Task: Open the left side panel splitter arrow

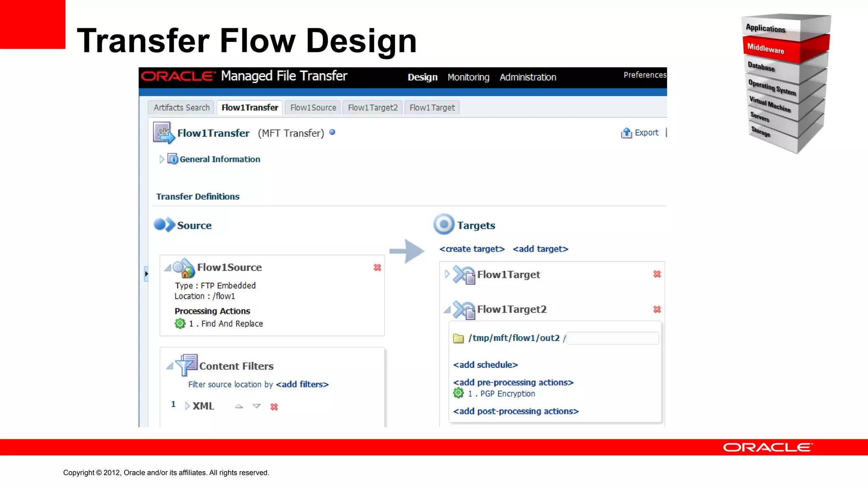Action: tap(146, 274)
